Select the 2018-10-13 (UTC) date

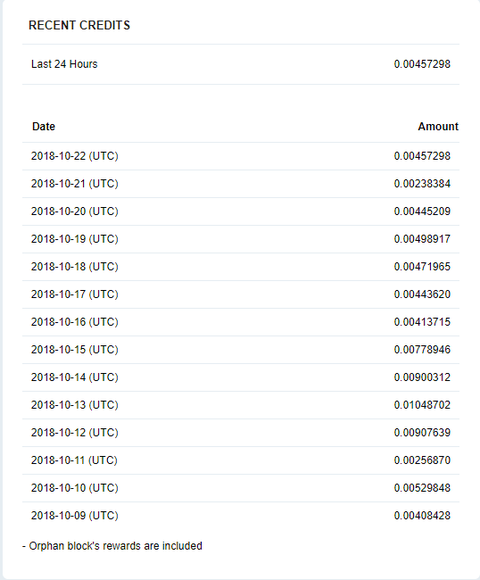(75, 405)
